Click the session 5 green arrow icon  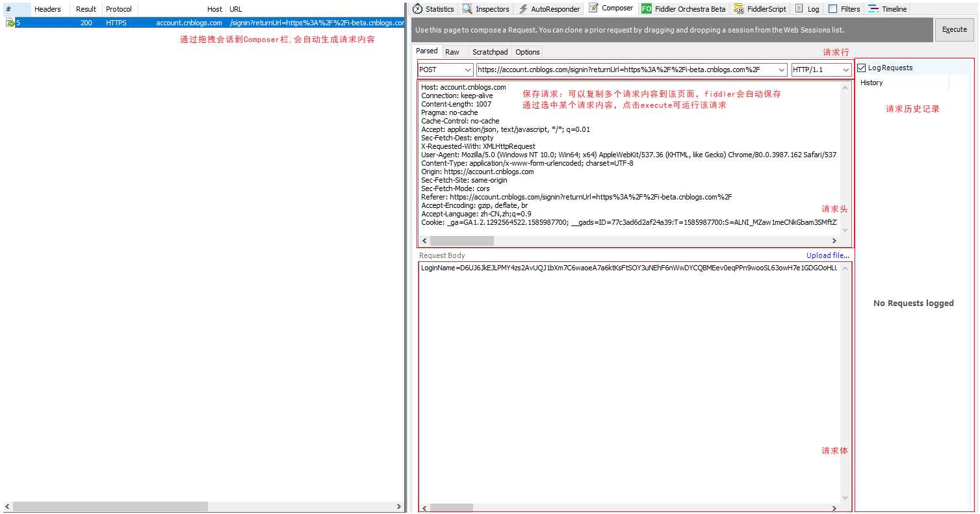pyautogui.click(x=10, y=23)
